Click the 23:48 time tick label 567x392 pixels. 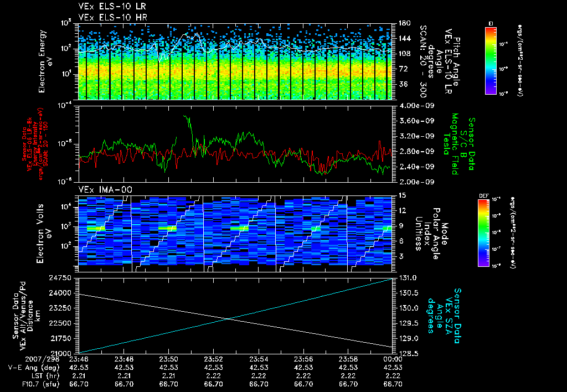(x=124, y=359)
